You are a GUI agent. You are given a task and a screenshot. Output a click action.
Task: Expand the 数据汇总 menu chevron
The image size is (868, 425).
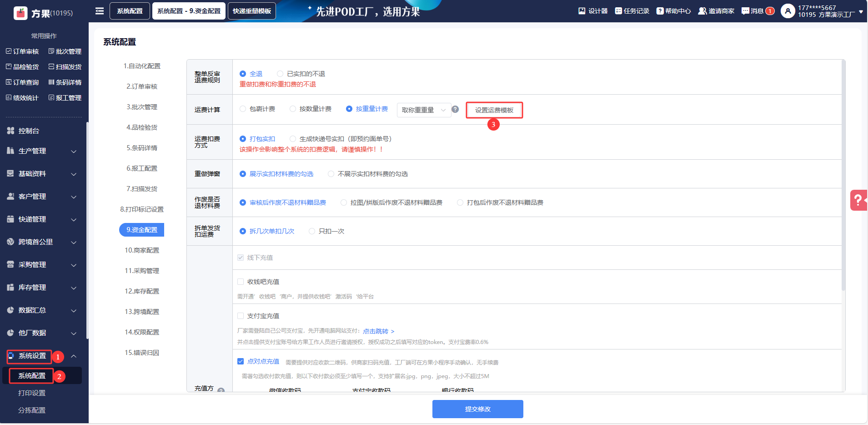tap(74, 310)
